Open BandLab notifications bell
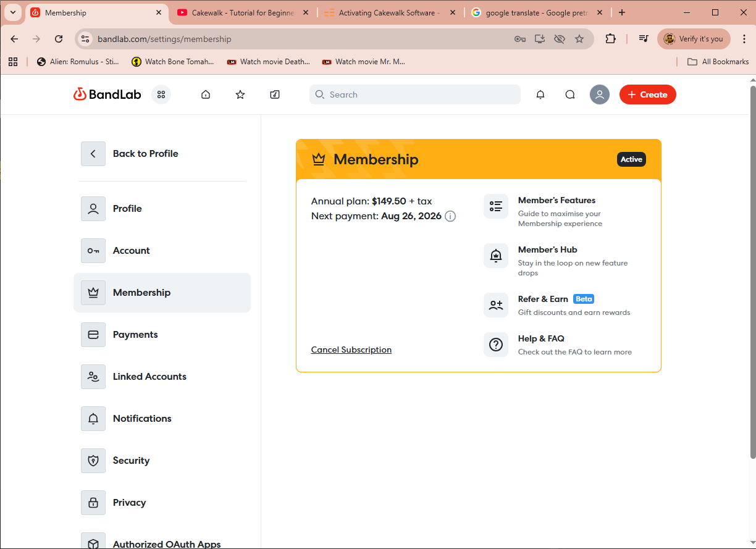Screen dimensions: 756x549 540,94
